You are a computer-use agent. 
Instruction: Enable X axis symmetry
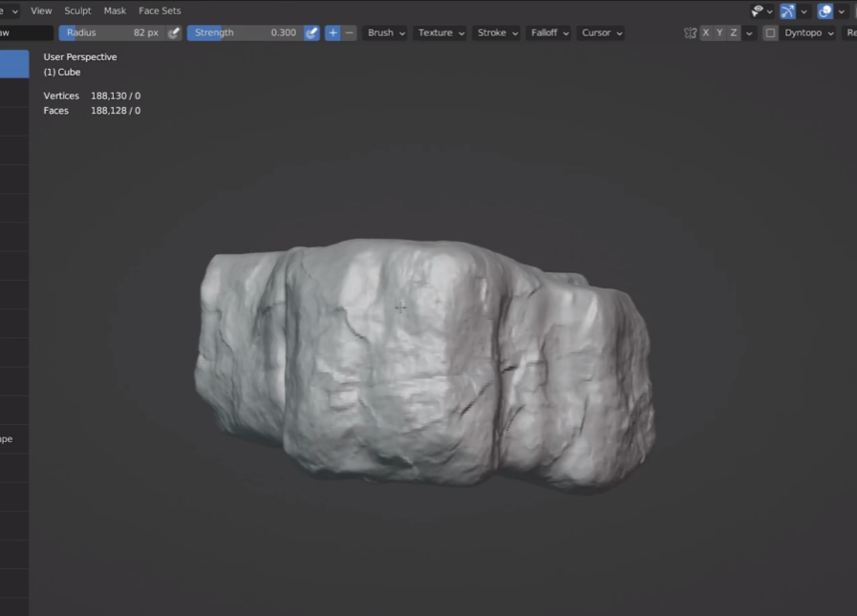[x=706, y=32]
